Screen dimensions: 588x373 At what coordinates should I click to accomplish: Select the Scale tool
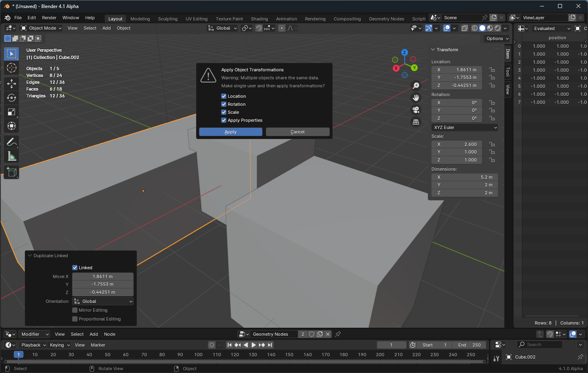pyautogui.click(x=12, y=112)
